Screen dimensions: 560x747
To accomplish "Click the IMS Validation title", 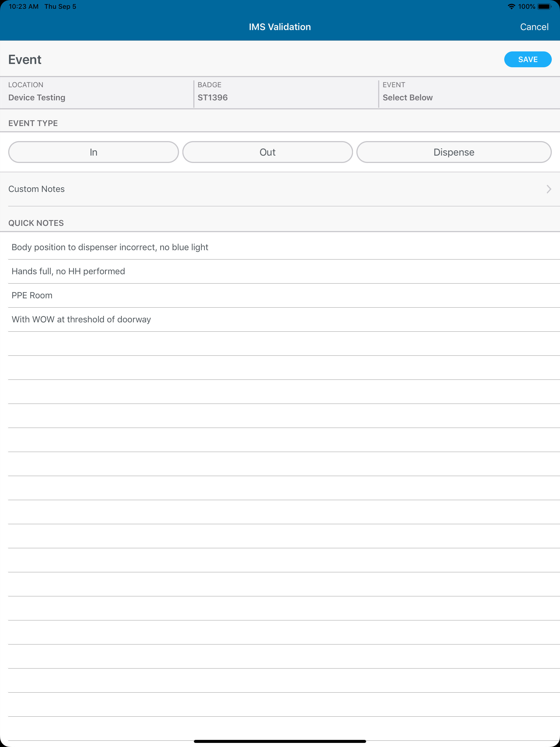I will pos(280,27).
